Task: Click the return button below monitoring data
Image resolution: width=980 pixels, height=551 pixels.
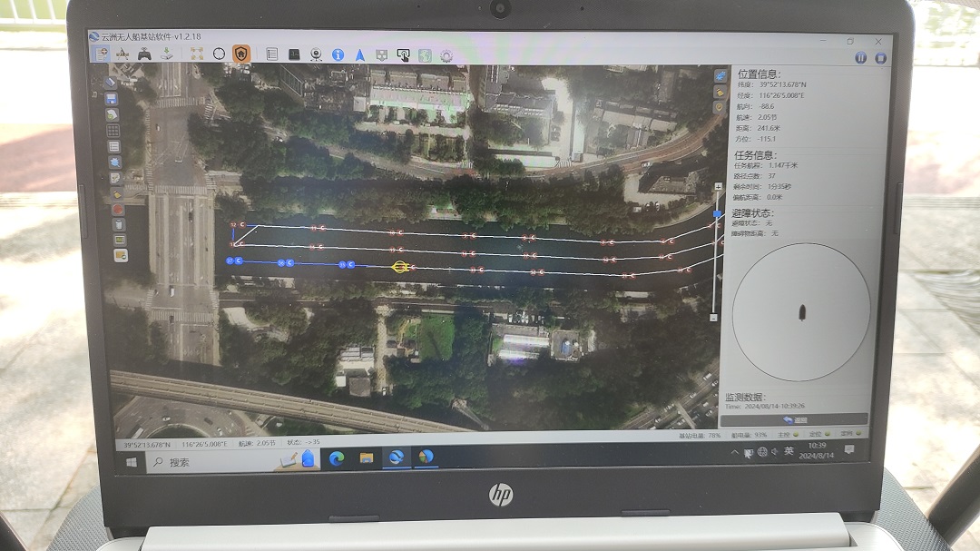Action: (793, 419)
